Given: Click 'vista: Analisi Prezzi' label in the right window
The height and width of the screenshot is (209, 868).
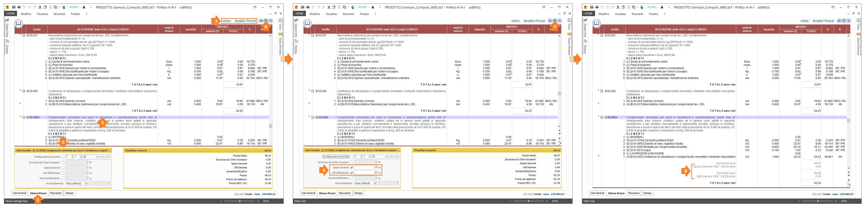Looking at the screenshot, I should [x=817, y=21].
